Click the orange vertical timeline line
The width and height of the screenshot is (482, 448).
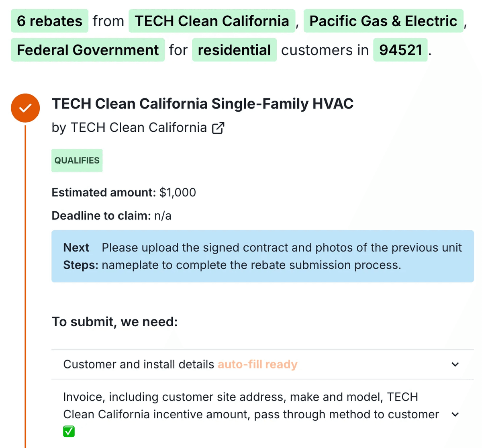[x=25, y=281]
